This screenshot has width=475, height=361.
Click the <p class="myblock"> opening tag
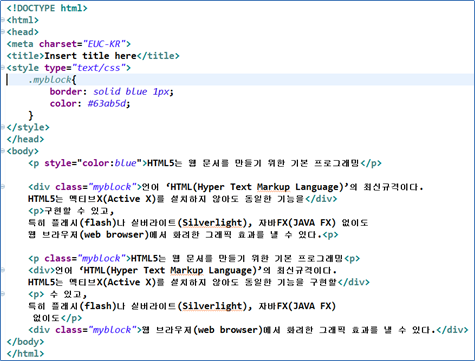pos(79,258)
